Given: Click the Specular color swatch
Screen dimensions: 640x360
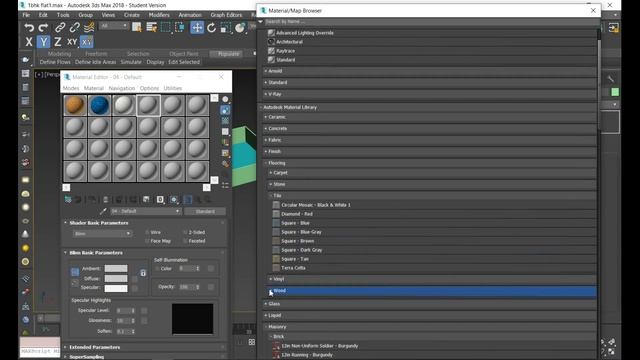Looking at the screenshot, I should [116, 288].
